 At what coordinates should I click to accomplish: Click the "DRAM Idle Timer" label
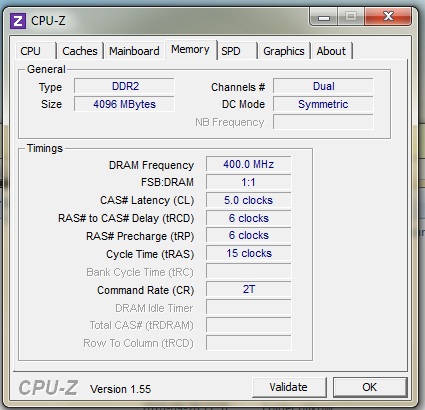(154, 308)
